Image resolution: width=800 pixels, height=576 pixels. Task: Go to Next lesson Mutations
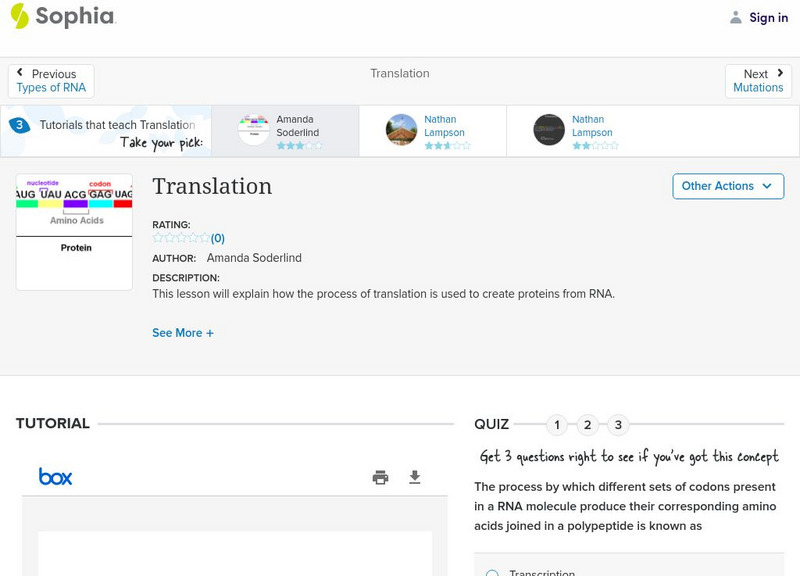point(758,81)
